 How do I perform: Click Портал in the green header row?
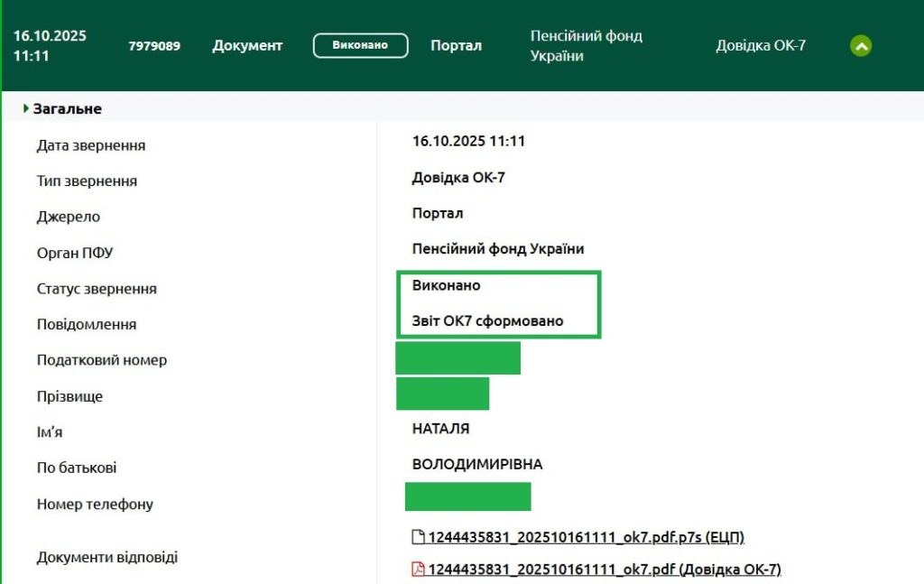tap(456, 46)
